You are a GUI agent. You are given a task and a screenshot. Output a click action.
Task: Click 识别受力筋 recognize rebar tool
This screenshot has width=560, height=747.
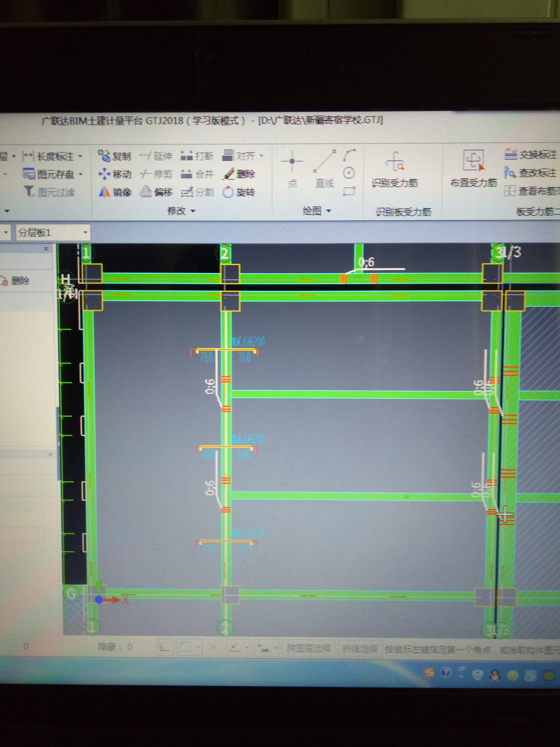(395, 170)
